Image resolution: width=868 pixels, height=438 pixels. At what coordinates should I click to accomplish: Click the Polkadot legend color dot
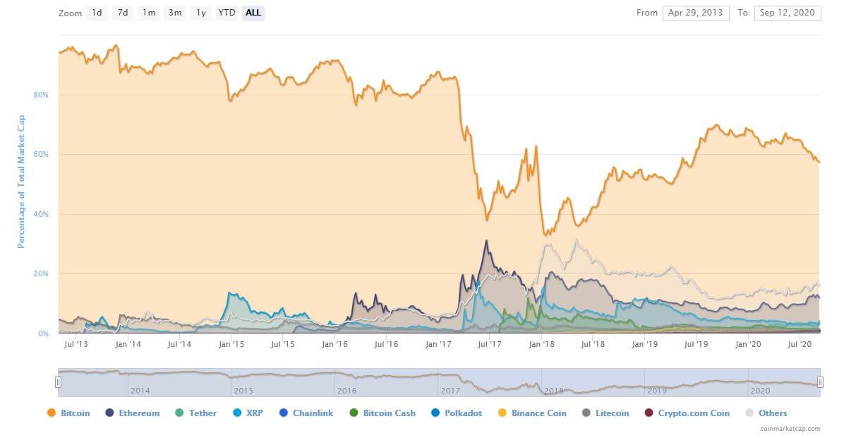click(x=435, y=413)
